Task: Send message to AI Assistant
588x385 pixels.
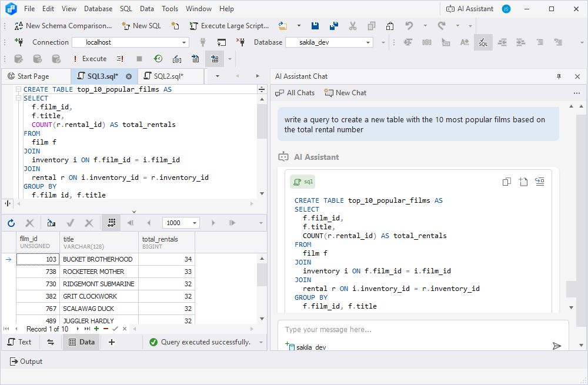Action: point(557,346)
